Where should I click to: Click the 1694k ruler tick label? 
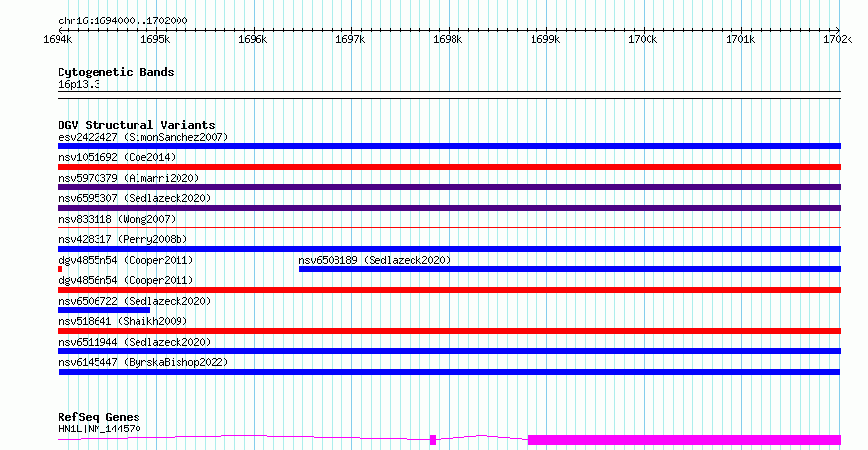58,39
